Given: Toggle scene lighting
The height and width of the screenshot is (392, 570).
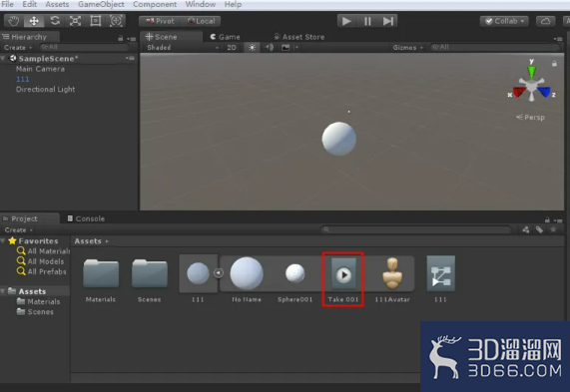Looking at the screenshot, I should pos(252,47).
